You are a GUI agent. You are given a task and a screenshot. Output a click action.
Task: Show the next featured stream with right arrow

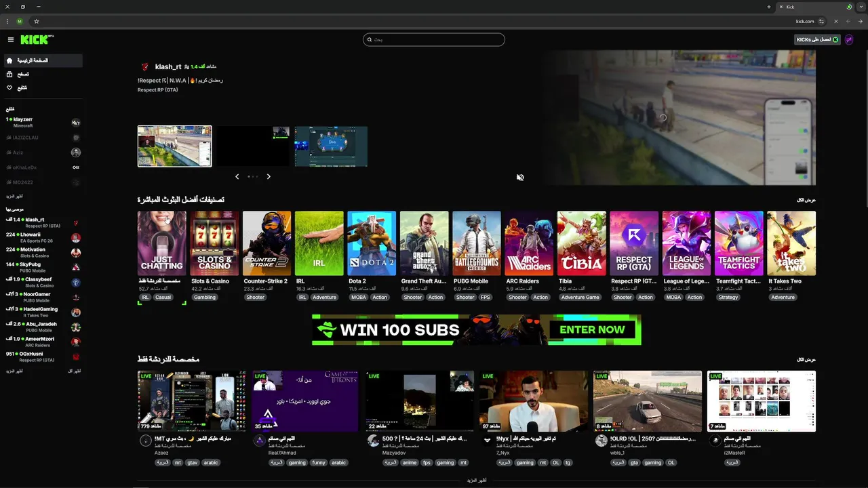tap(269, 176)
